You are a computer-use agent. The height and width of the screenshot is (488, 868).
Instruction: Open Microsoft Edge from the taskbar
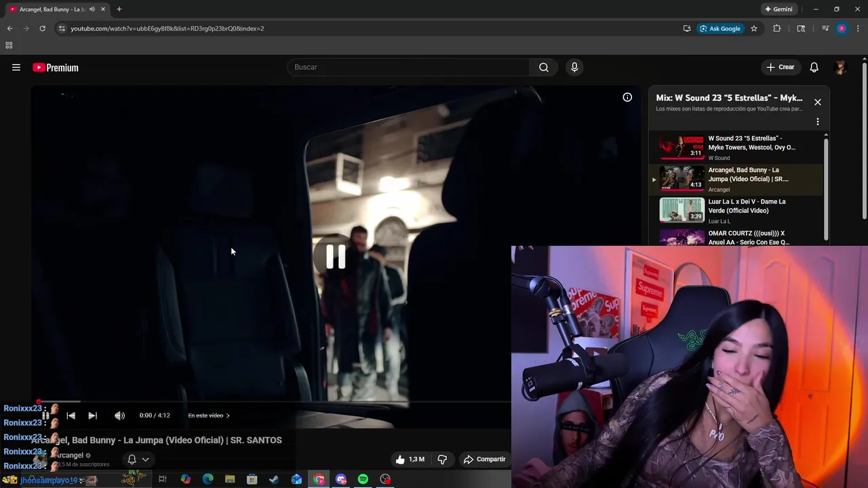pos(208,479)
